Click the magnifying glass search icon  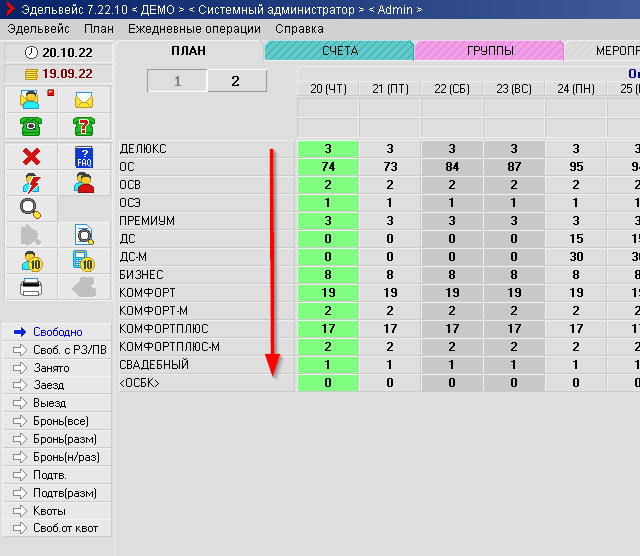coord(31,208)
